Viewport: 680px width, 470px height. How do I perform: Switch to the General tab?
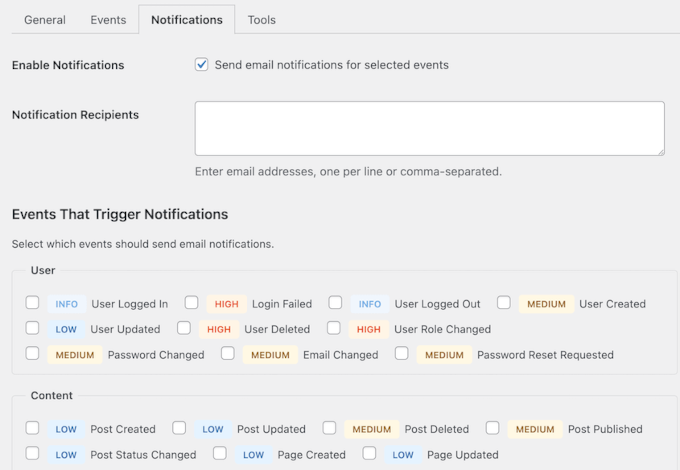(x=45, y=20)
